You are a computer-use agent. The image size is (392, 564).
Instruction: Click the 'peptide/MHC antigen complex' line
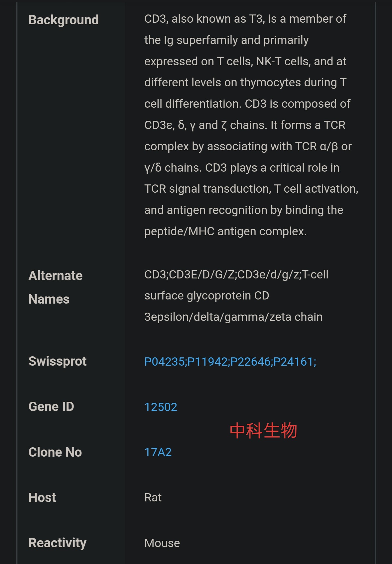click(225, 231)
